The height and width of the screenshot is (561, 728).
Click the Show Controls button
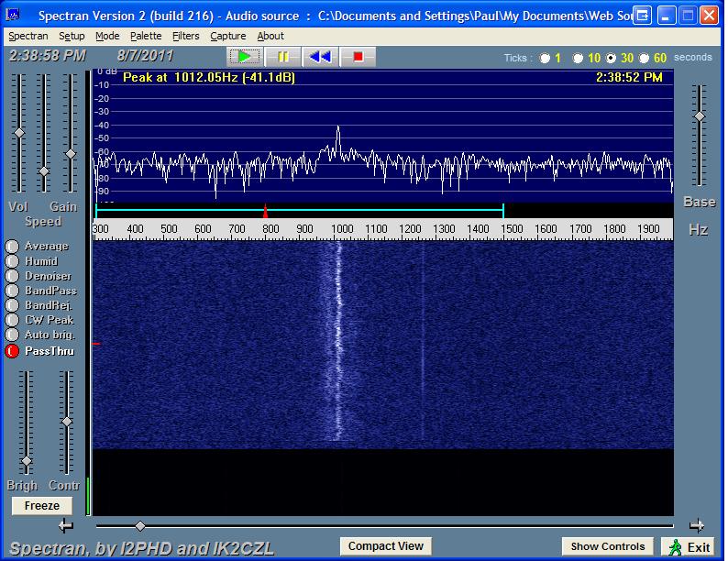click(608, 546)
